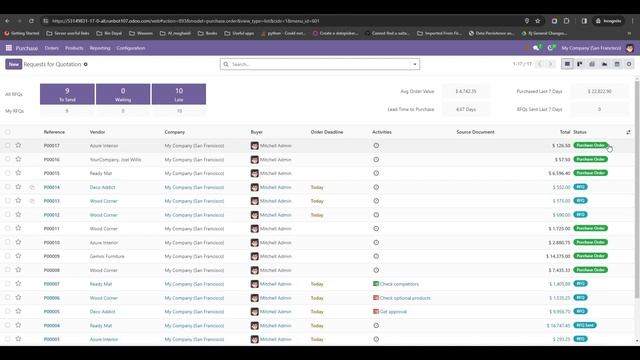Open the user avatar menu
This screenshot has width=640, height=360.
coord(630,48)
